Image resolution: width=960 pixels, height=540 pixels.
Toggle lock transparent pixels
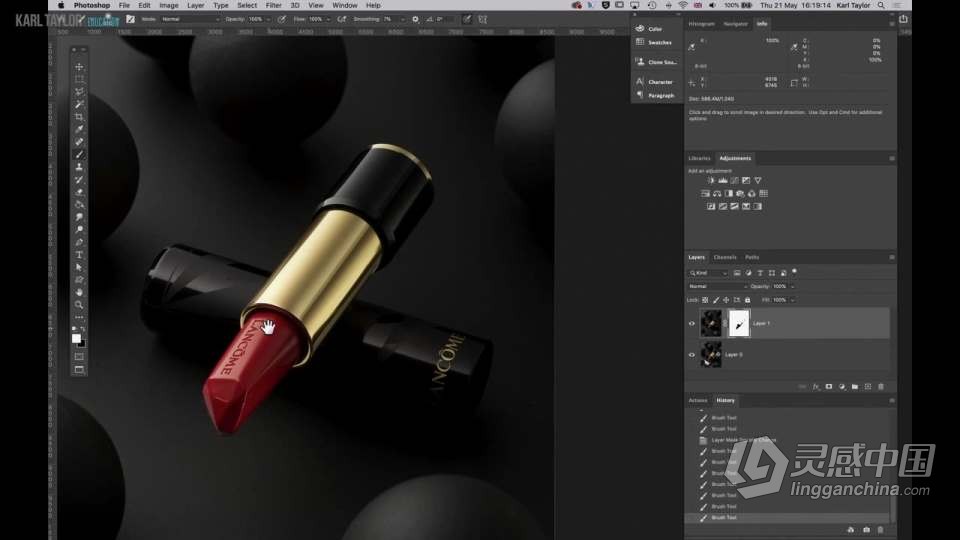pos(705,300)
